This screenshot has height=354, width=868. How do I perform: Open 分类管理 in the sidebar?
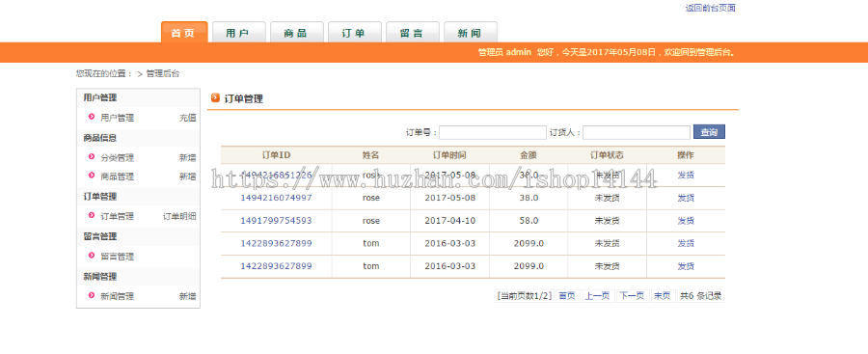(x=118, y=158)
